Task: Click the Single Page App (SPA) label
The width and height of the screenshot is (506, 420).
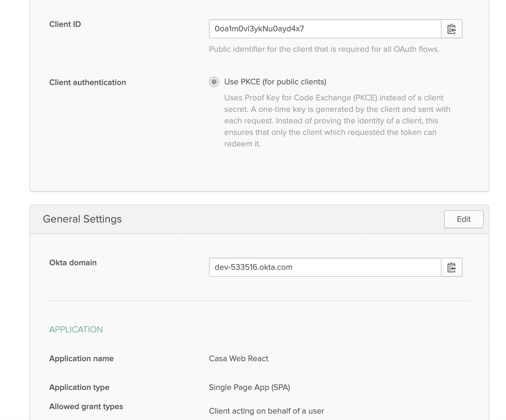Action: coord(249,387)
